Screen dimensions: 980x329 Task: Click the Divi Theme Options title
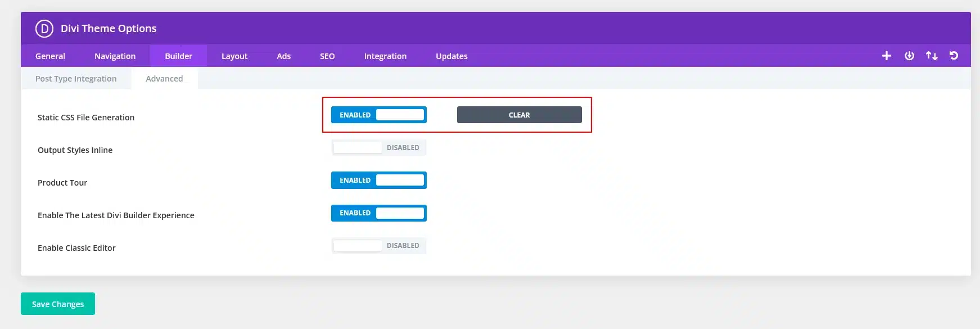tap(109, 28)
